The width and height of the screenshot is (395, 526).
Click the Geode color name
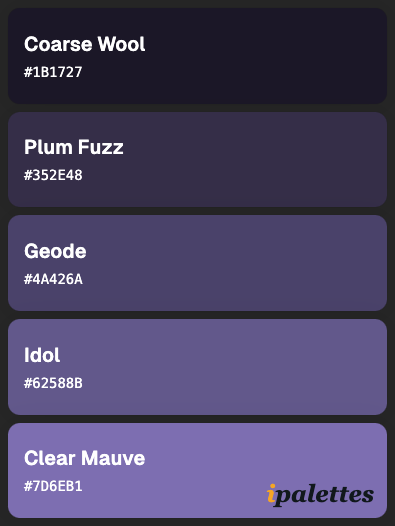(55, 251)
